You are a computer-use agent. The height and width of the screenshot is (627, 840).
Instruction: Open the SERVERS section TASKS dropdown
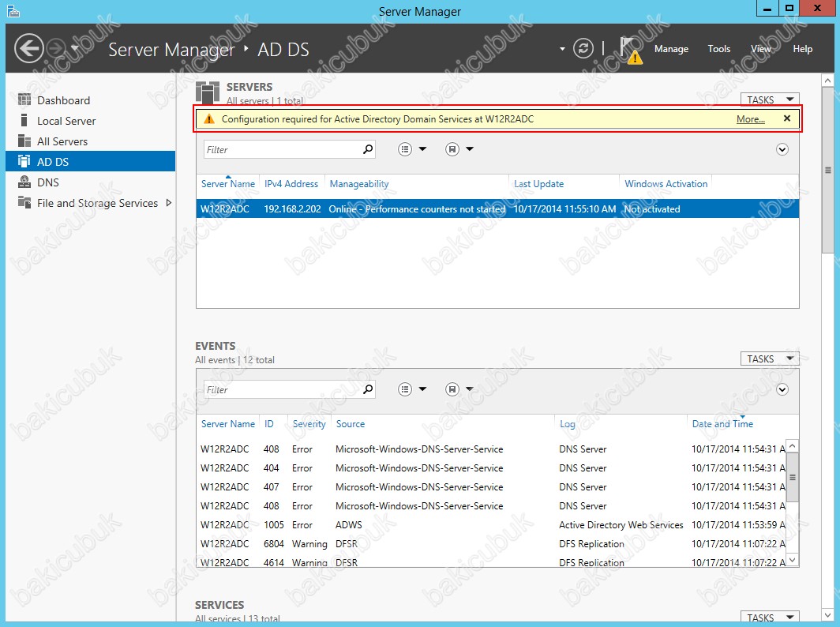[x=770, y=99]
